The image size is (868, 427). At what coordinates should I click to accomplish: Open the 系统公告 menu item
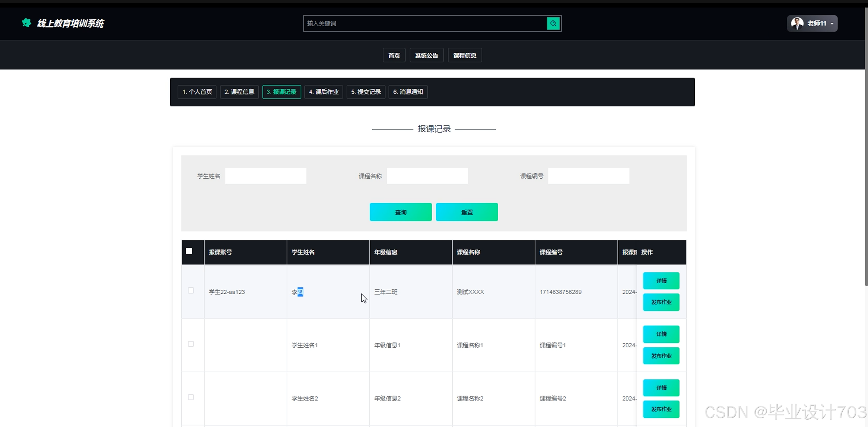(x=426, y=55)
